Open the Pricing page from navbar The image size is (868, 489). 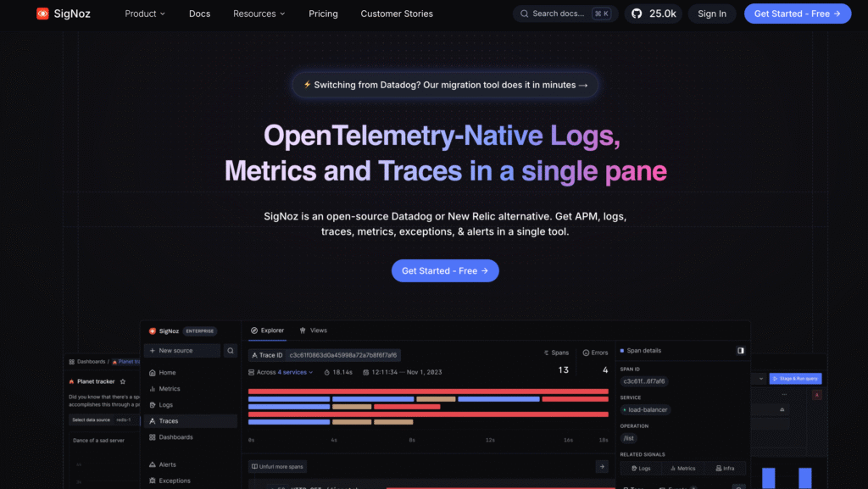tap(323, 14)
